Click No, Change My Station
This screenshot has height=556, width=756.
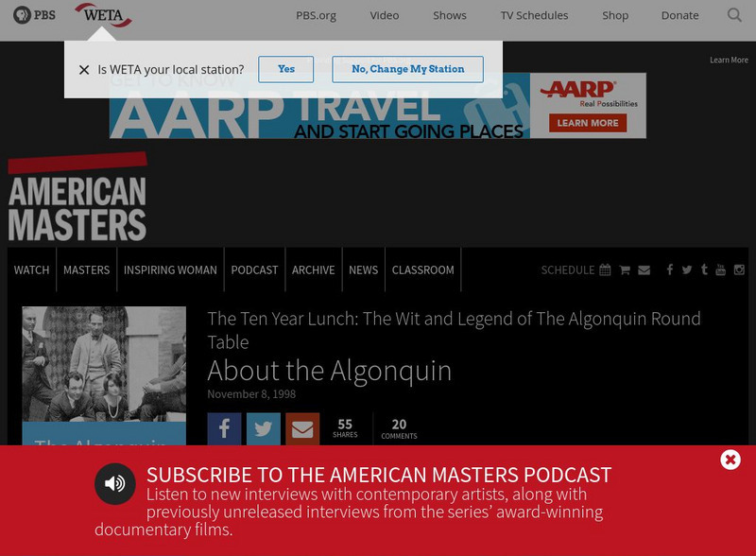407,69
